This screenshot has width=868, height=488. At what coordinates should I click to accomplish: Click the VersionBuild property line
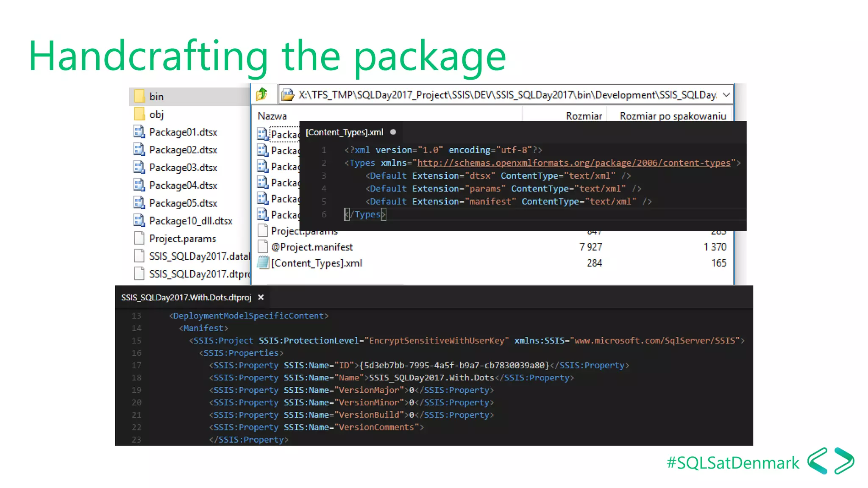pos(351,415)
